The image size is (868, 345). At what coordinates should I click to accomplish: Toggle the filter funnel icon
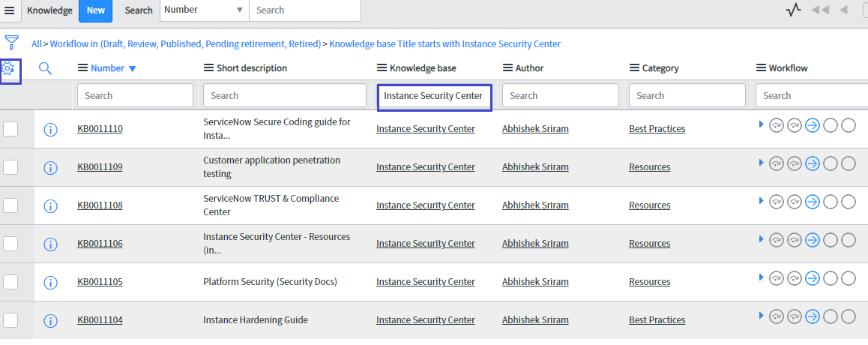coord(12,43)
